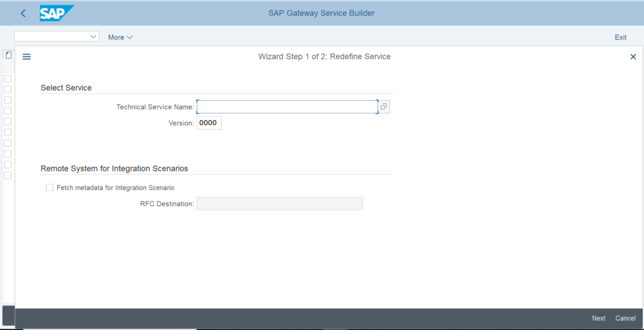This screenshot has width=644, height=330.
Task: Click the Version field showing 0000
Action: [209, 123]
